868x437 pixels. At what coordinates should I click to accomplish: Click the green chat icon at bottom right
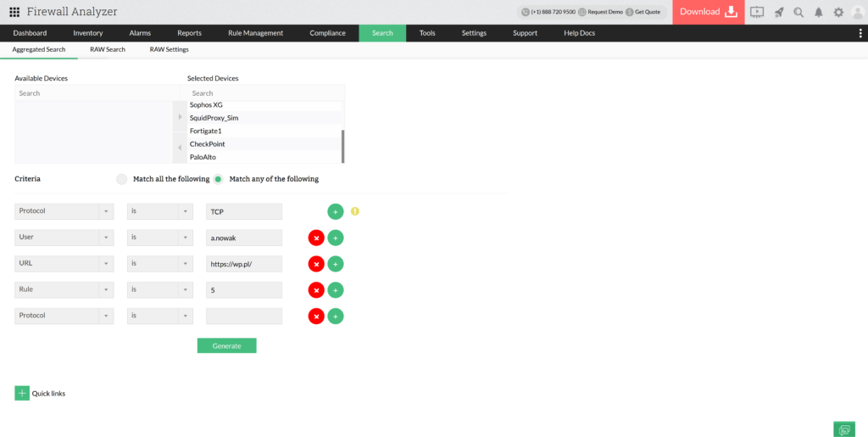click(x=843, y=429)
